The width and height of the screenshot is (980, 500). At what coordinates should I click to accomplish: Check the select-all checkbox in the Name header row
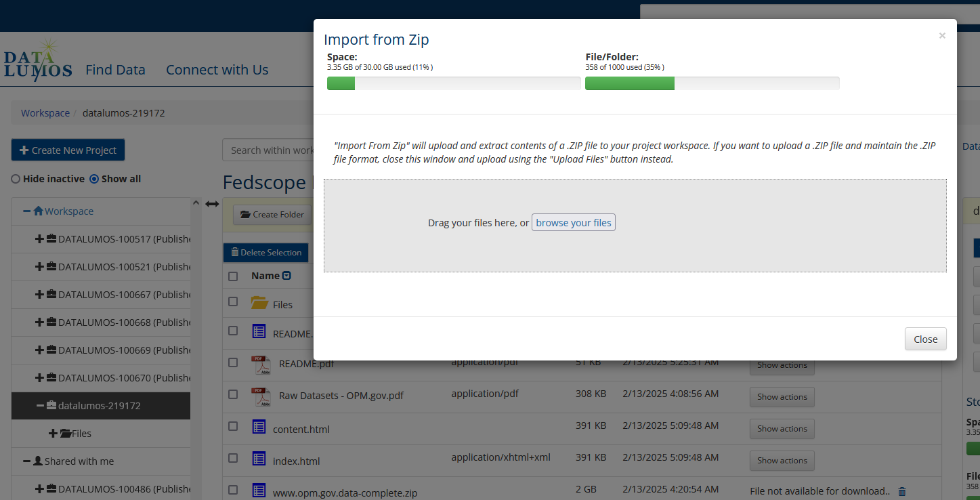[x=233, y=276]
